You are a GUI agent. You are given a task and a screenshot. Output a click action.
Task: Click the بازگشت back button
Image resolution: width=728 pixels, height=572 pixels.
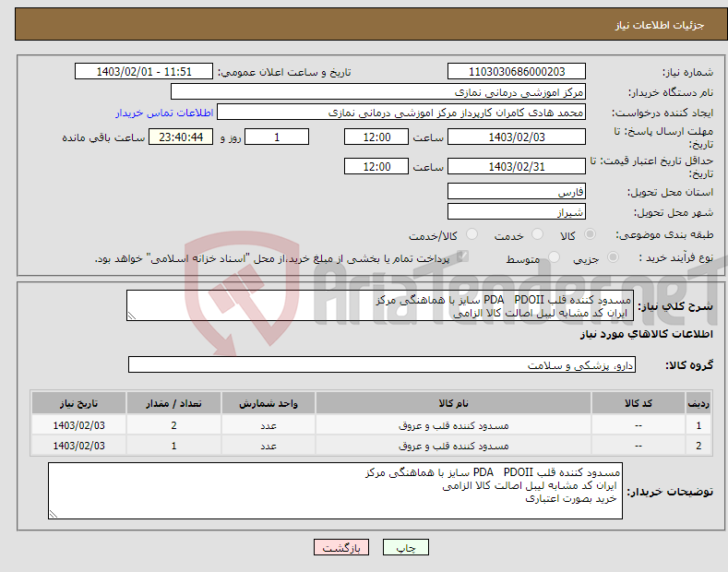click(341, 547)
